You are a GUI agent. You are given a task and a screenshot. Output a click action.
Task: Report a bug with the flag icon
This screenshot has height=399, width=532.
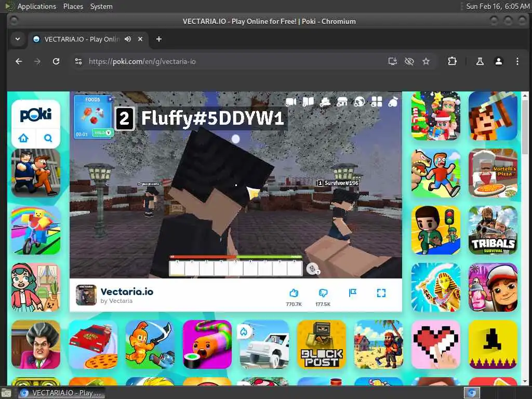353,293
